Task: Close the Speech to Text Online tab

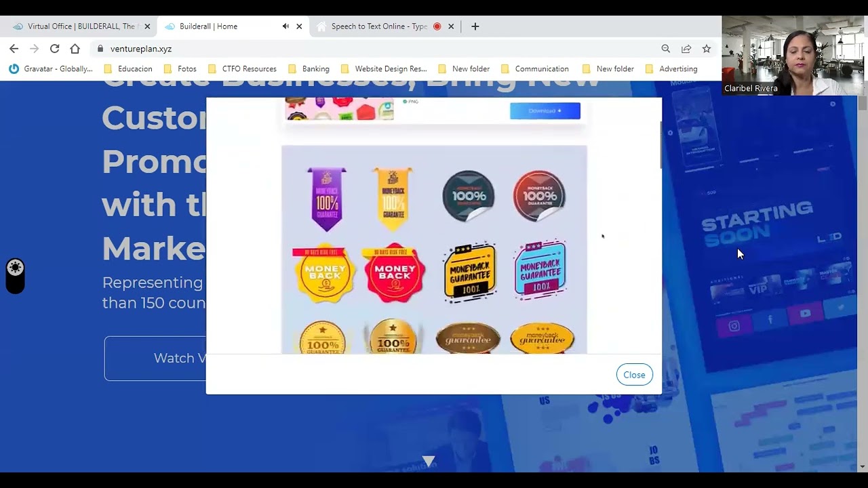Action: [451, 26]
